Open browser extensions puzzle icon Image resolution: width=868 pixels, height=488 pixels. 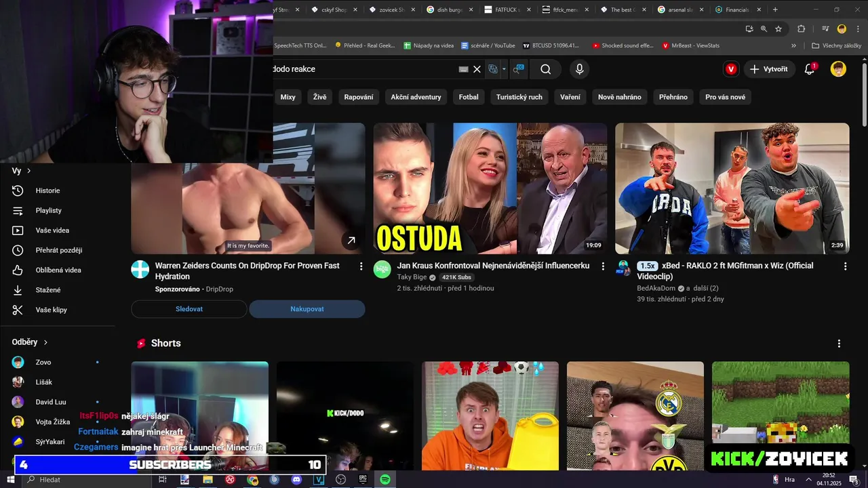tap(801, 28)
